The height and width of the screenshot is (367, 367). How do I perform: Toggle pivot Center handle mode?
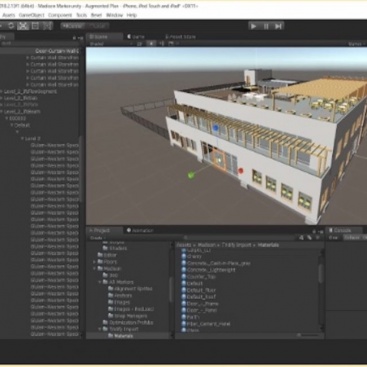[x=73, y=26]
